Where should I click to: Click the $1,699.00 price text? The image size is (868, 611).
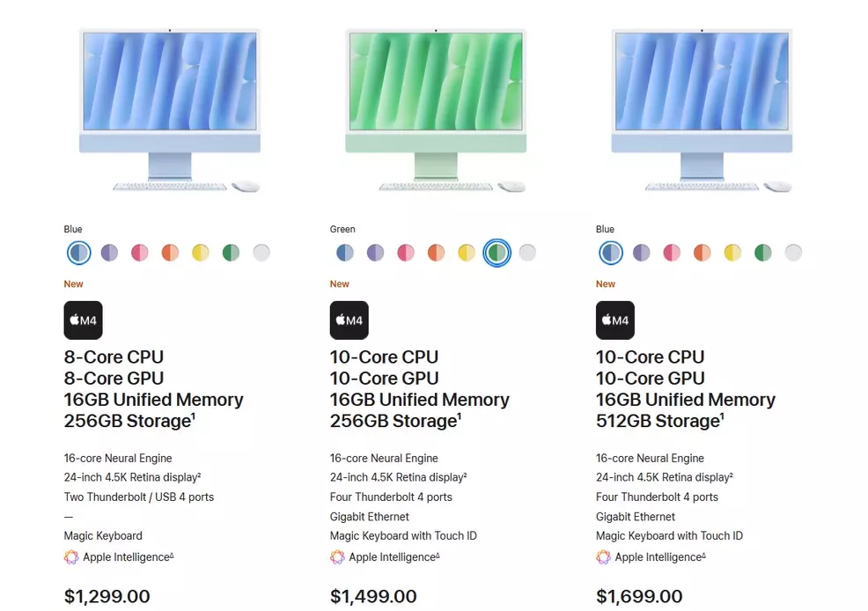click(639, 597)
